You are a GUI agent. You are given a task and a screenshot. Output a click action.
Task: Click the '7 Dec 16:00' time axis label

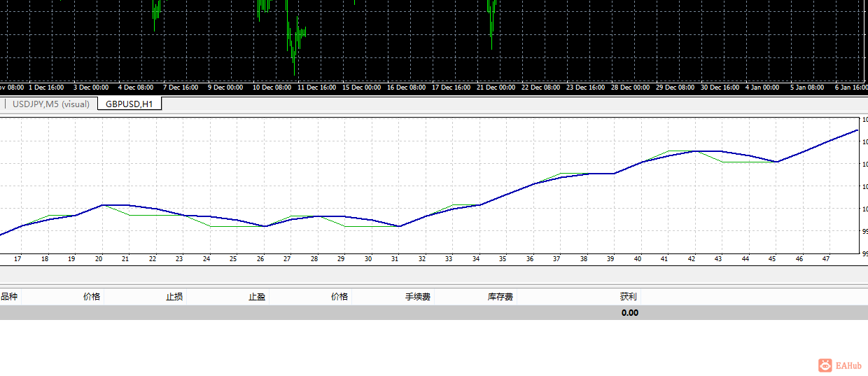tap(181, 88)
